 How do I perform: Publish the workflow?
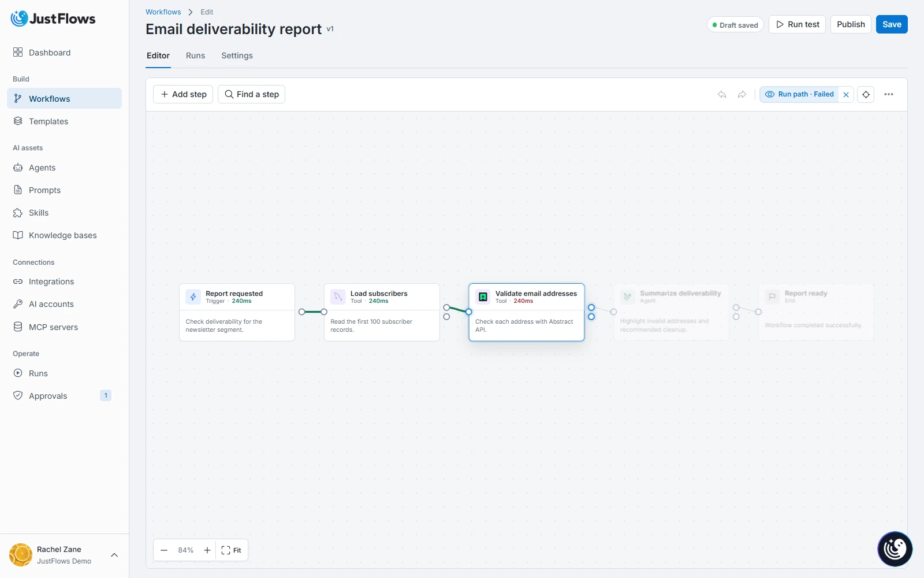[851, 24]
